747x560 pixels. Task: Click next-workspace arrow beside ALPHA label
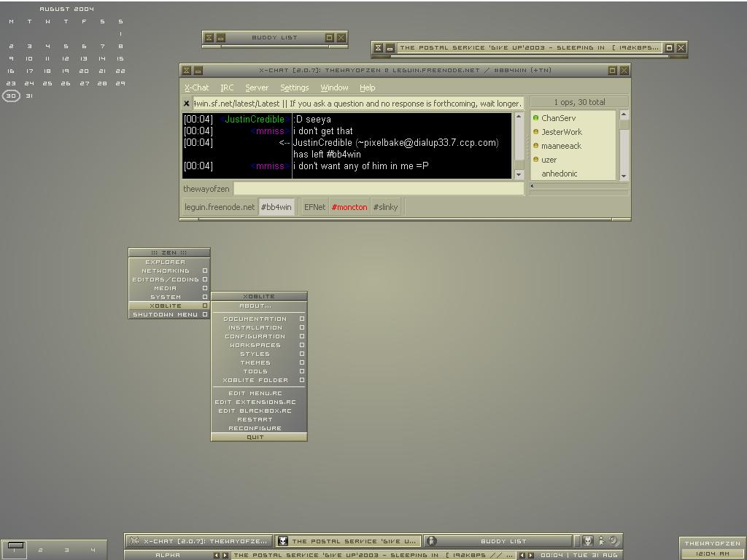pyautogui.click(x=225, y=555)
